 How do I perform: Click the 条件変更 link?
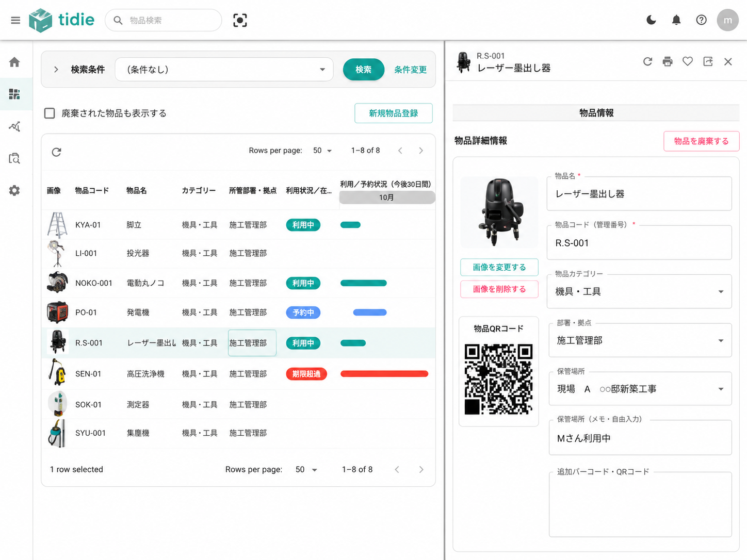pyautogui.click(x=411, y=70)
